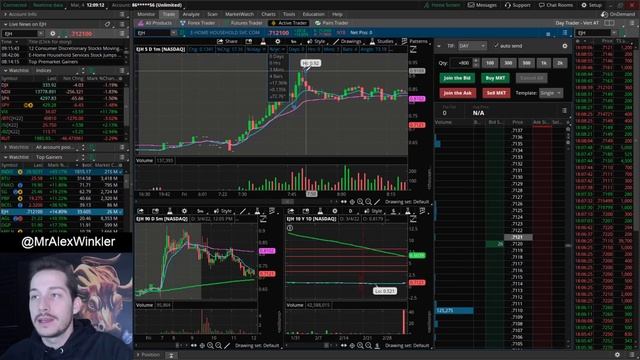The height and width of the screenshot is (360, 640).
Task: Open the Scan tab
Action: point(212,14)
